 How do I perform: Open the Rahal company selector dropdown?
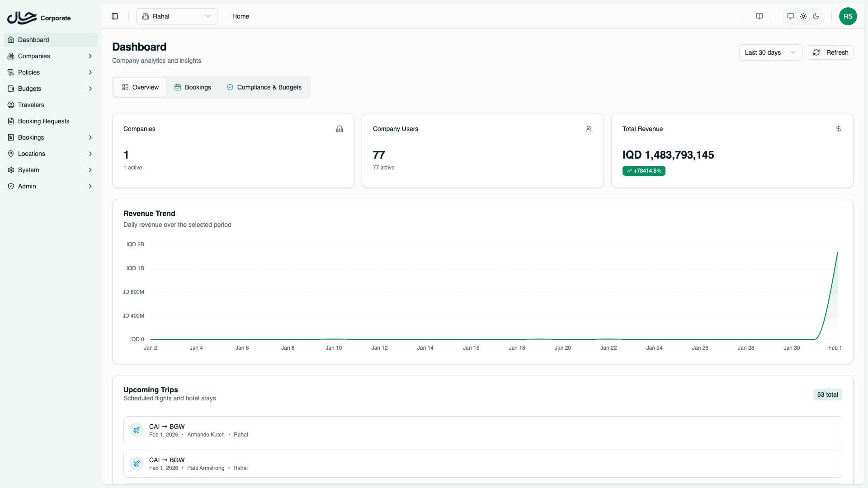click(x=176, y=16)
